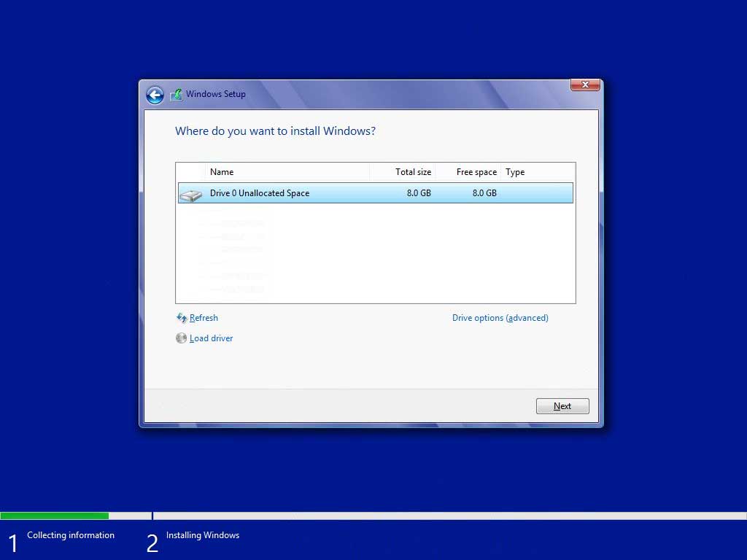The width and height of the screenshot is (747, 560).
Task: Click the hard drive icon for Drive 0
Action: (x=191, y=194)
